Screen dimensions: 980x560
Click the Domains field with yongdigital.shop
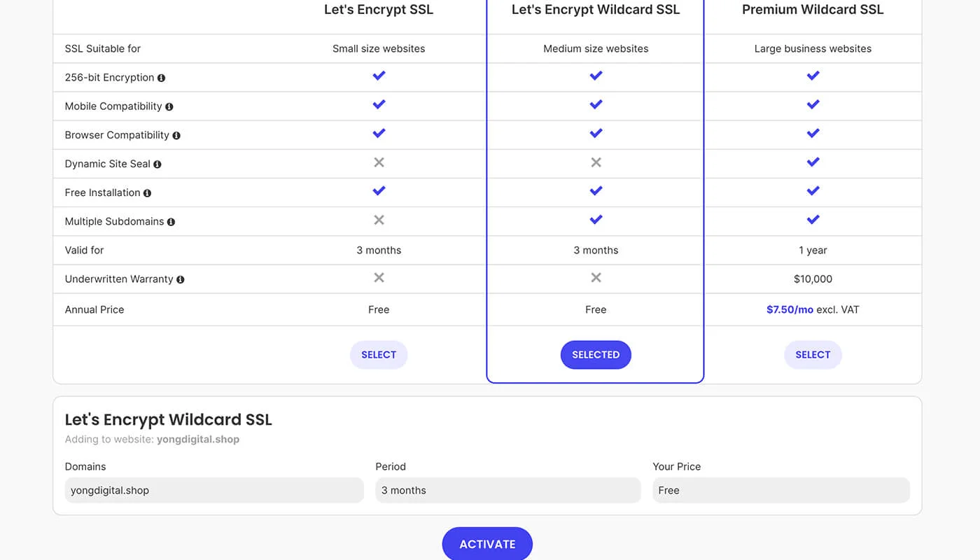click(x=213, y=490)
